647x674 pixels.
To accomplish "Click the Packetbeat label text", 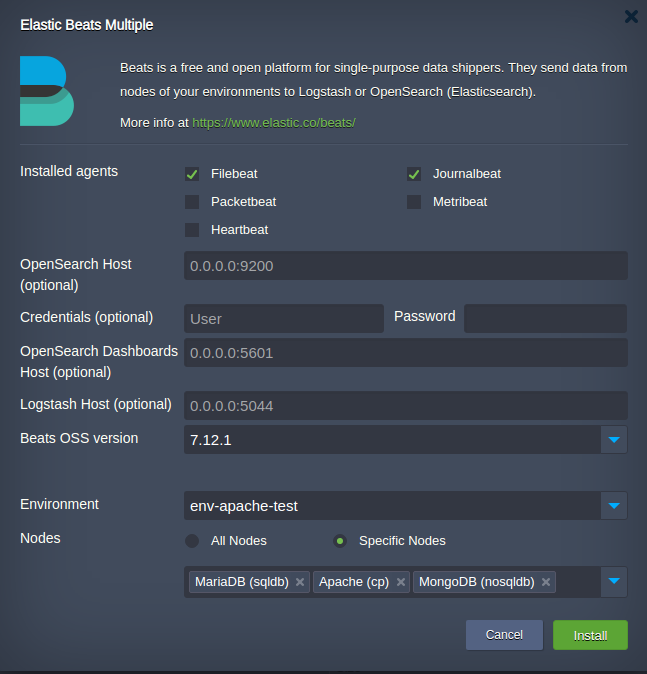I will tap(244, 202).
